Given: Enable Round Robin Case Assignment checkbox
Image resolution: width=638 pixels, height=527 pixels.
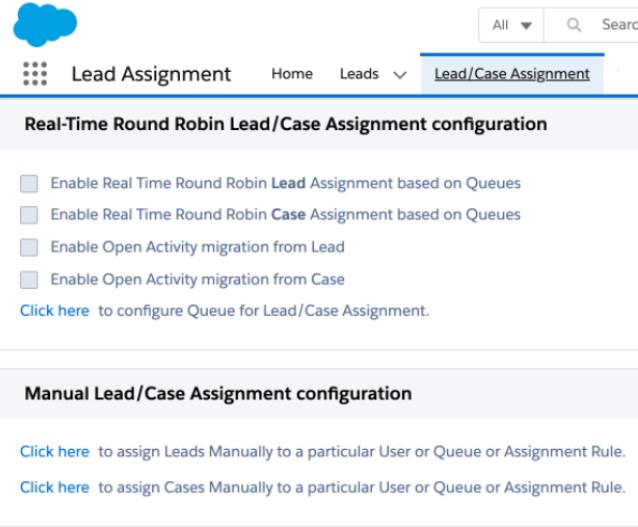Looking at the screenshot, I should (x=29, y=215).
